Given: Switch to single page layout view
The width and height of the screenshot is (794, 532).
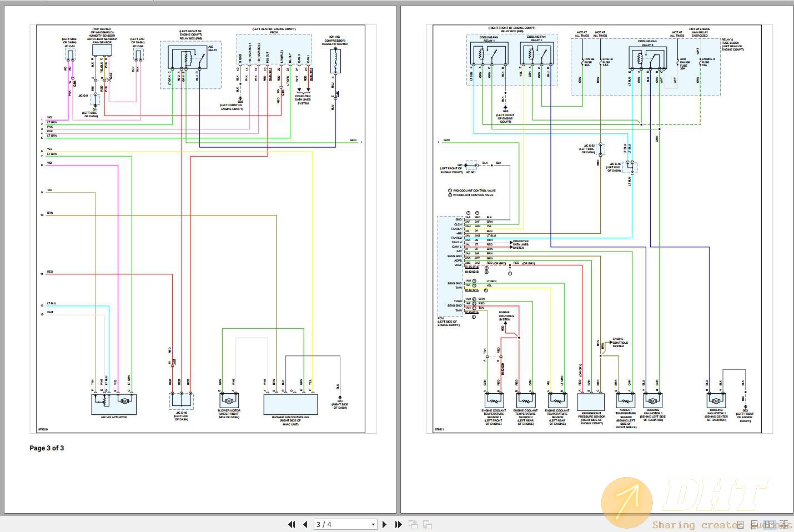Looking at the screenshot, I should tap(741, 524).
